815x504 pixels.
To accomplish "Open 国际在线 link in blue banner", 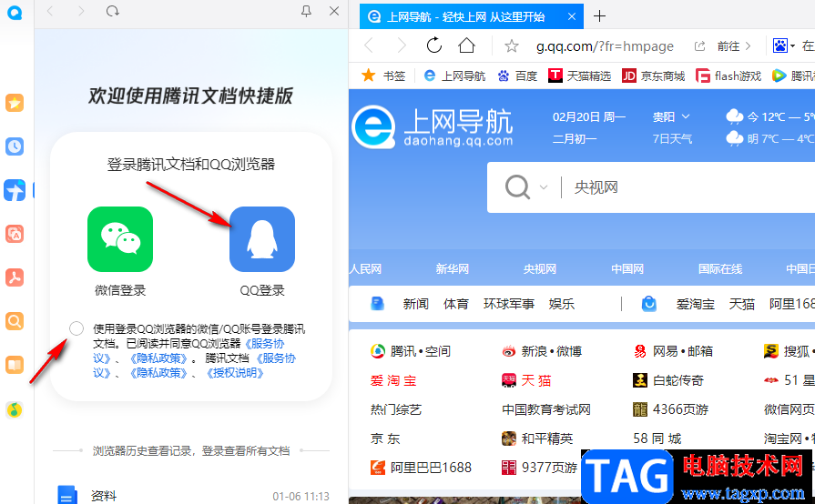I will tap(720, 269).
